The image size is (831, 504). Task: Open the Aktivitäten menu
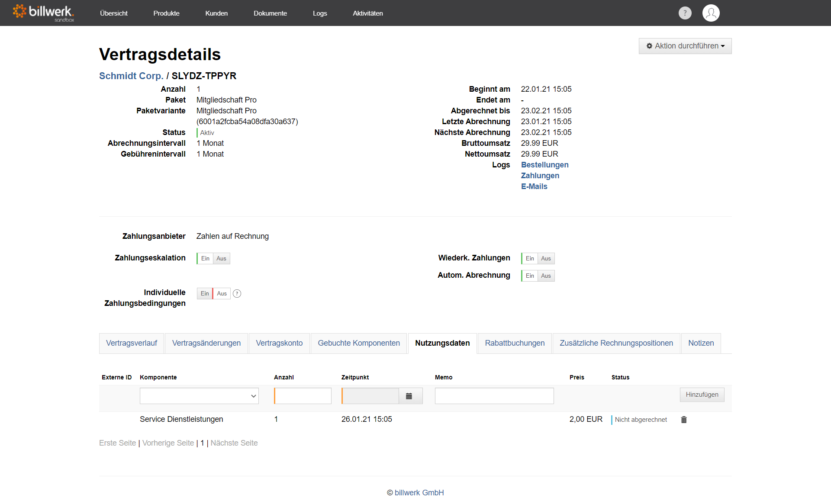click(x=368, y=13)
